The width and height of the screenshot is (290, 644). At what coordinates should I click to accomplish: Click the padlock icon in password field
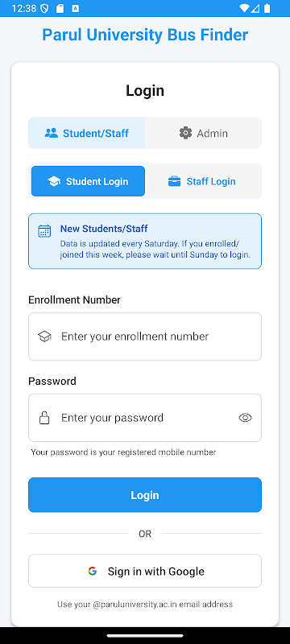point(44,418)
